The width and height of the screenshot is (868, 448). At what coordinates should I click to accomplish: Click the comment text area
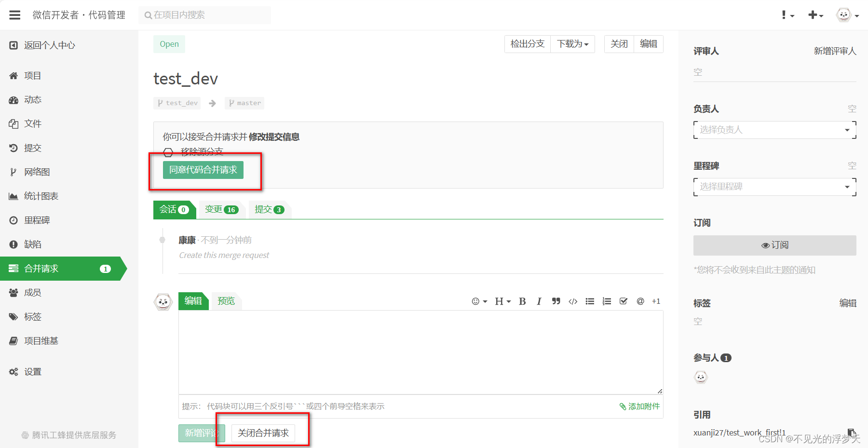[420, 352]
